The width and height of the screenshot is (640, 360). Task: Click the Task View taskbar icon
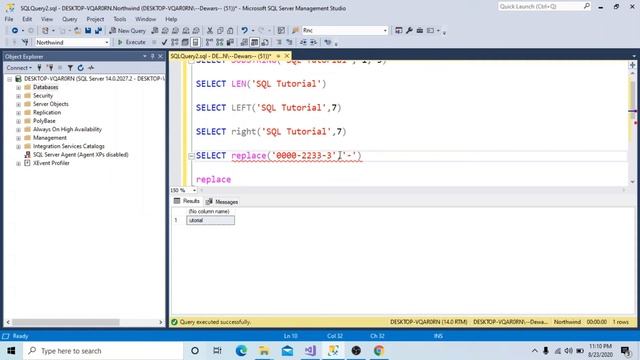click(x=217, y=351)
